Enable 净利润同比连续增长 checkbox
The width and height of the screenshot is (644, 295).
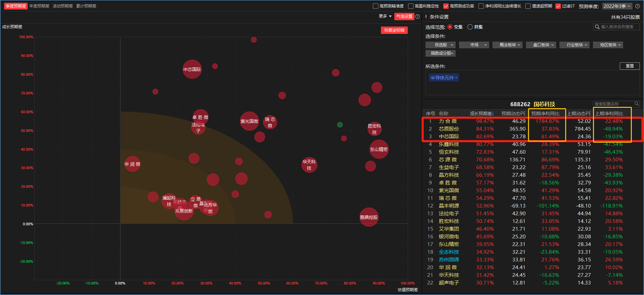[x=481, y=6]
